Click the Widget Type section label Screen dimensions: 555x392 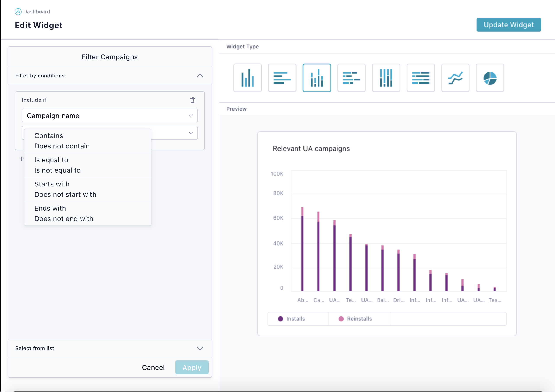[x=242, y=47]
